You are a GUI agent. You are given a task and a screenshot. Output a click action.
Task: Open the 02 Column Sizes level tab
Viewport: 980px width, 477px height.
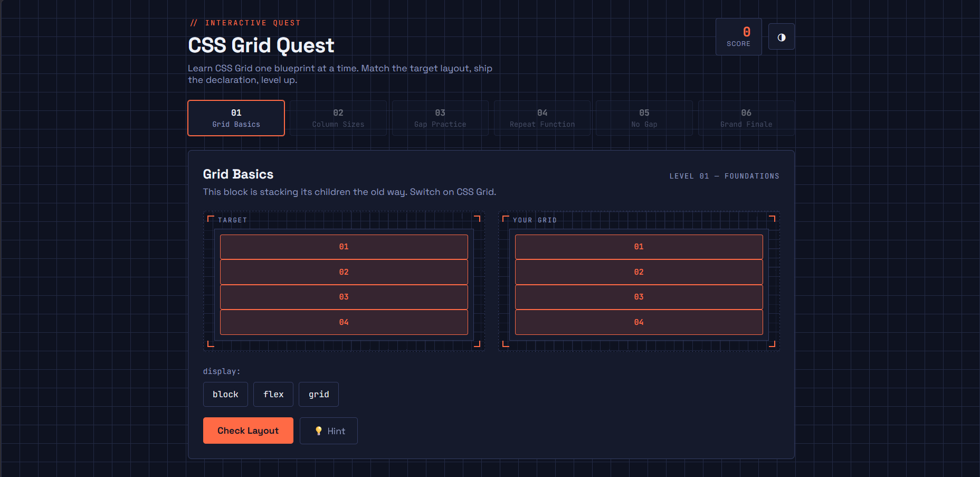click(x=338, y=118)
